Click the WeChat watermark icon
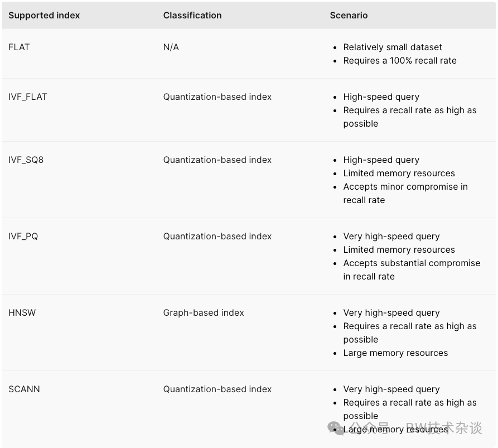 click(x=336, y=428)
